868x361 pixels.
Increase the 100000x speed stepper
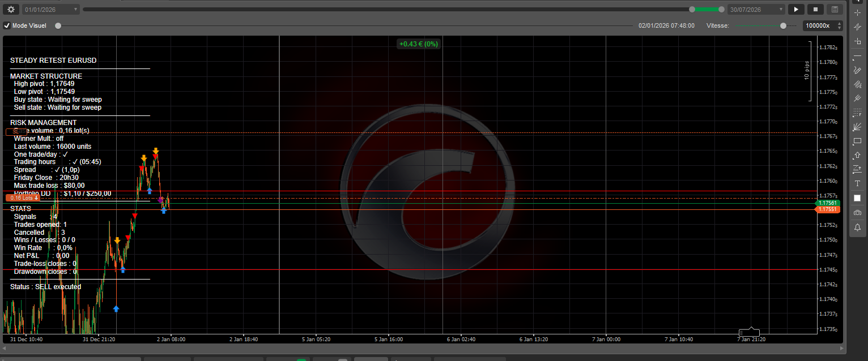click(839, 23)
